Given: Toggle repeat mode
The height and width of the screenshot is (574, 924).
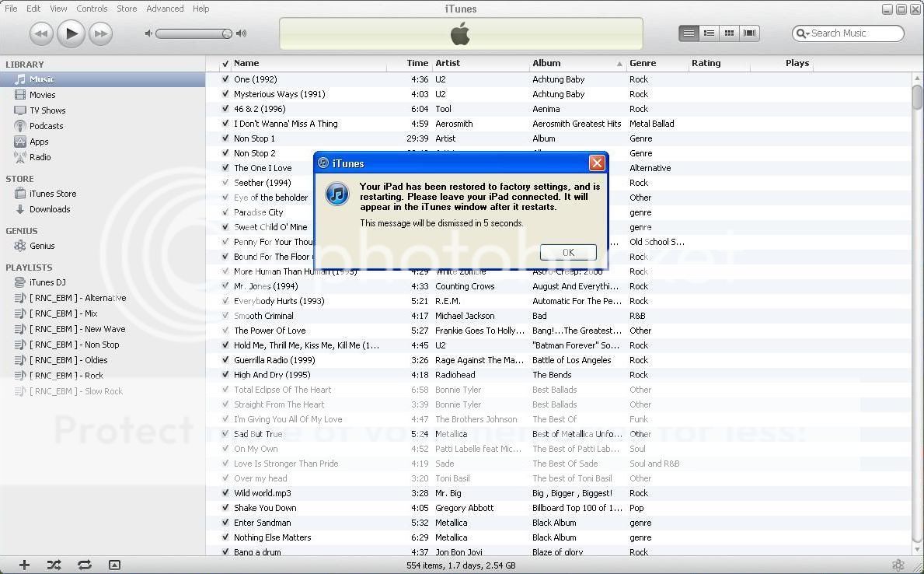Looking at the screenshot, I should (84, 565).
